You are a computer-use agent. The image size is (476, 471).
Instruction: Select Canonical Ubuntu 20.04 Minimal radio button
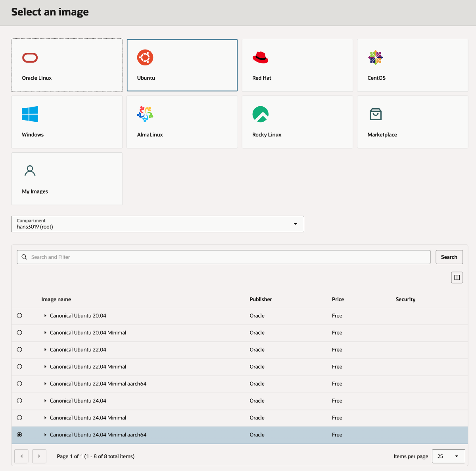click(x=19, y=333)
